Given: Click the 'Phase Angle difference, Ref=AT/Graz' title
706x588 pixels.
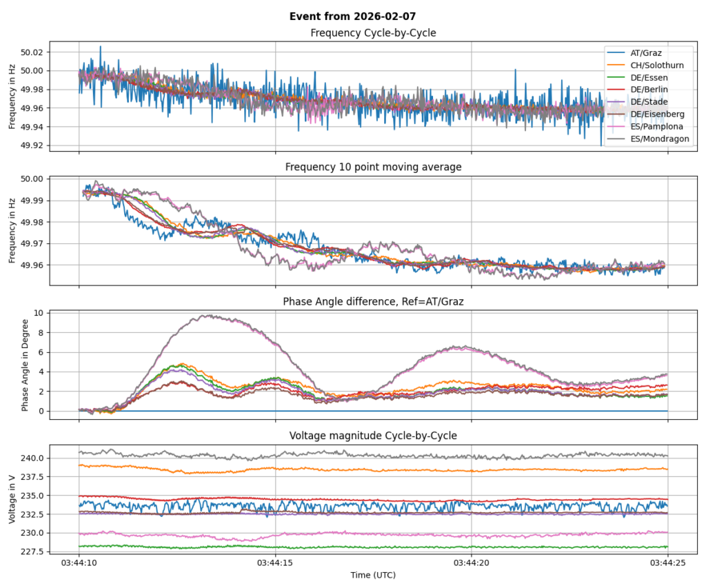Looking at the screenshot, I should tap(373, 301).
